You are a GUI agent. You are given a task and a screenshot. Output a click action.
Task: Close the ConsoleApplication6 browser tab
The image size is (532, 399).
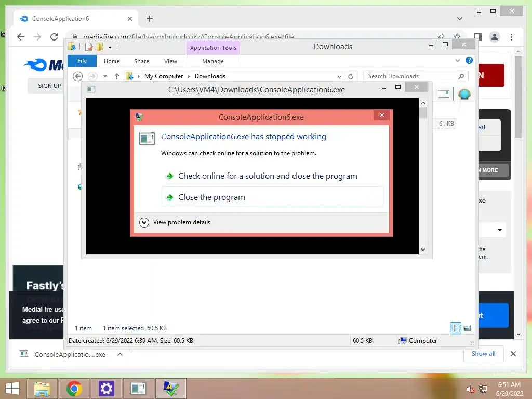pyautogui.click(x=129, y=19)
